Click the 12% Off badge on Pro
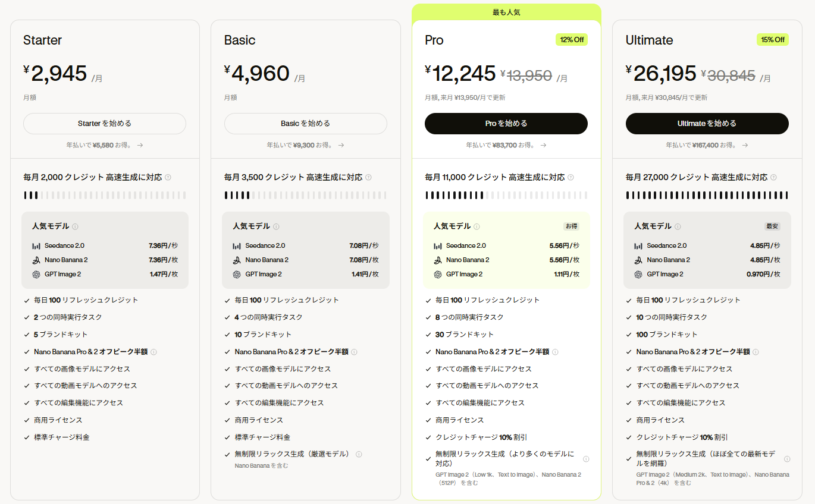Viewport: 815px width, 504px height. (x=572, y=40)
